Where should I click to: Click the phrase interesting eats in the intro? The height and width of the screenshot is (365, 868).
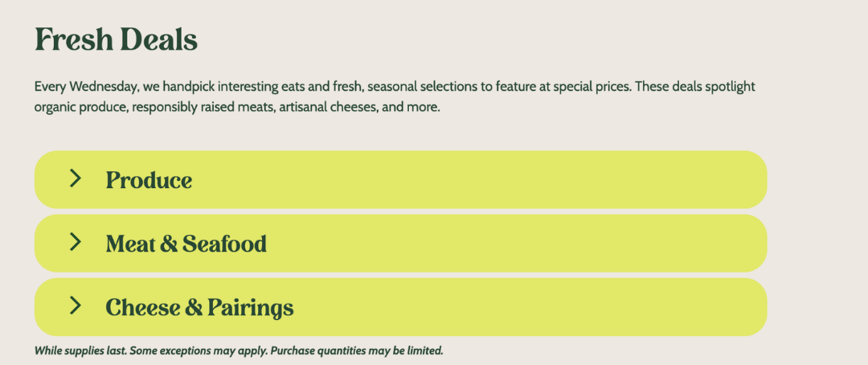point(259,87)
